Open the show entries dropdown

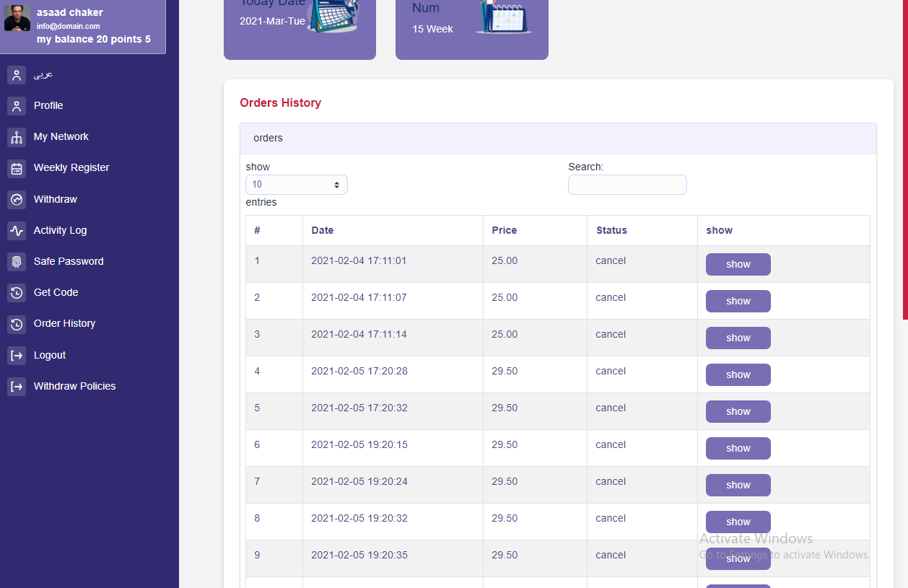click(296, 185)
